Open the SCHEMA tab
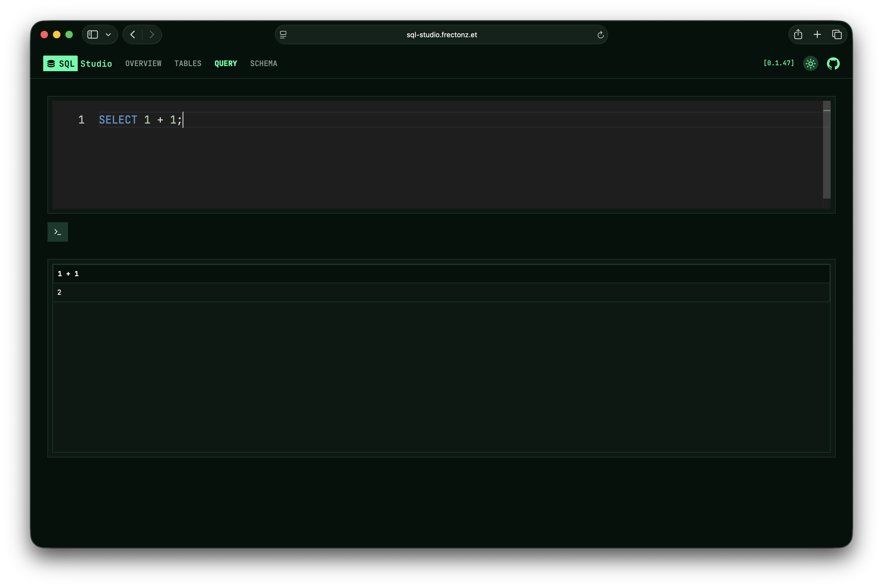Image resolution: width=883 pixels, height=588 pixels. (263, 63)
